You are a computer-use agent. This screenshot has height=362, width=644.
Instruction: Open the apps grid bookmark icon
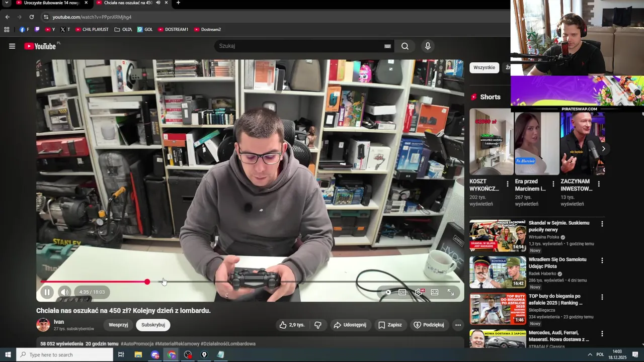[7, 30]
